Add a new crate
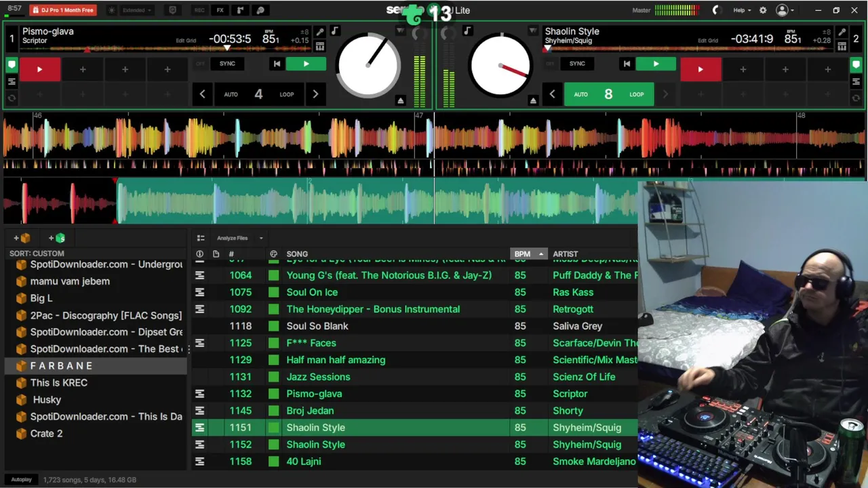Viewport: 868px width, 488px height. click(x=22, y=238)
